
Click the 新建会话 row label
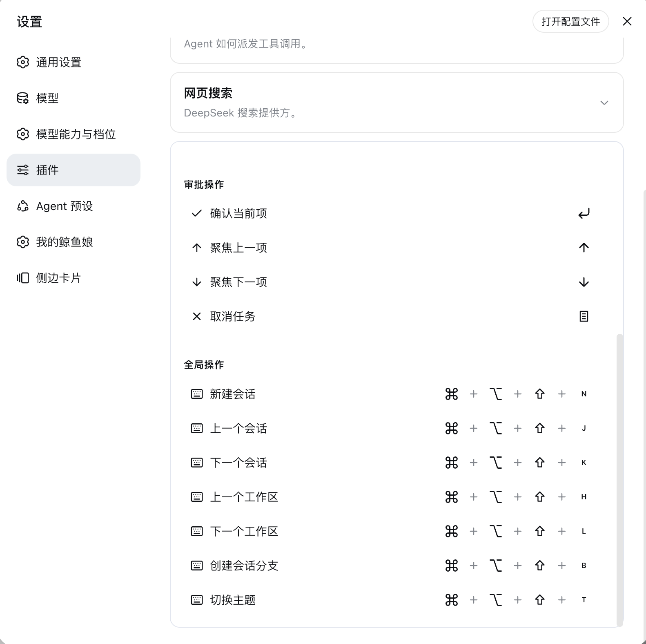[233, 394]
